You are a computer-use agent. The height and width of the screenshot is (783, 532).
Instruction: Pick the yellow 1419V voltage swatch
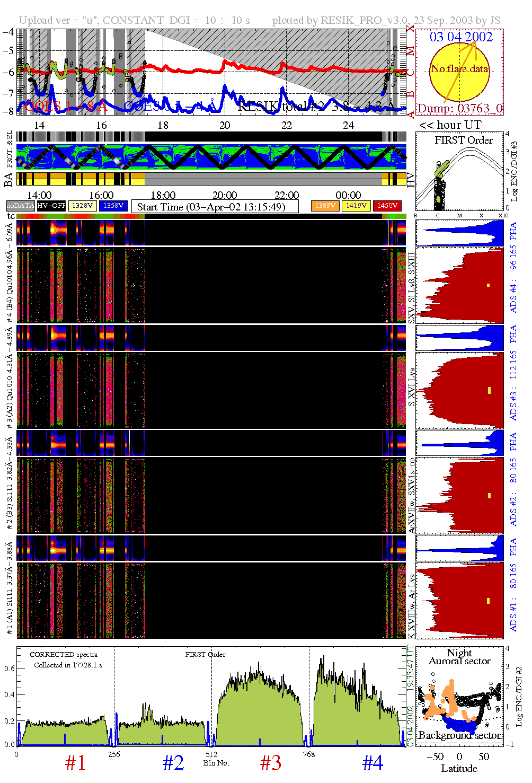(356, 206)
